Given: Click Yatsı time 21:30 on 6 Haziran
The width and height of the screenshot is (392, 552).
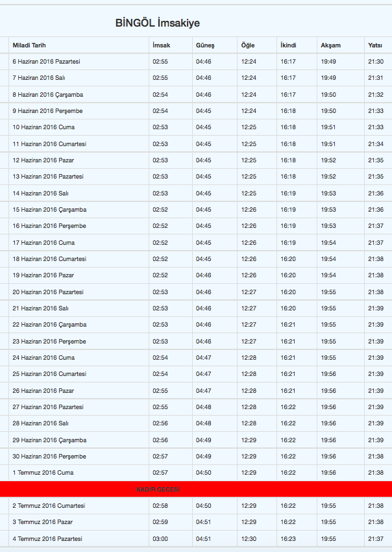Looking at the screenshot, I should pos(375,62).
